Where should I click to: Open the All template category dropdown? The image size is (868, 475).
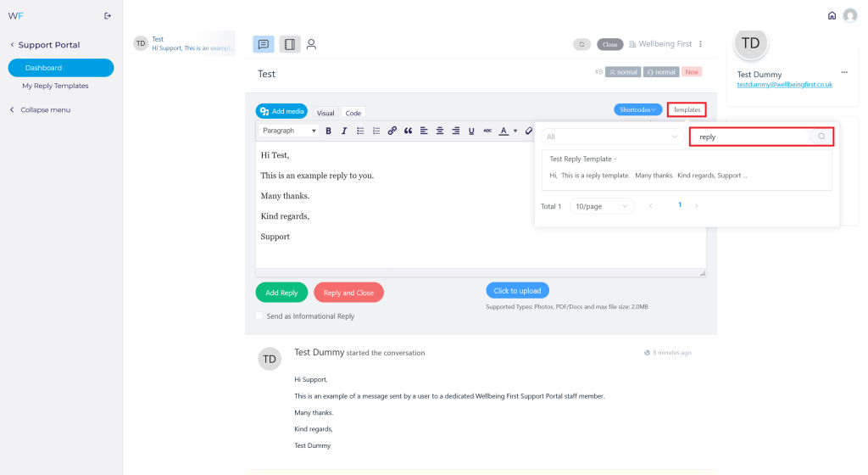(x=612, y=137)
